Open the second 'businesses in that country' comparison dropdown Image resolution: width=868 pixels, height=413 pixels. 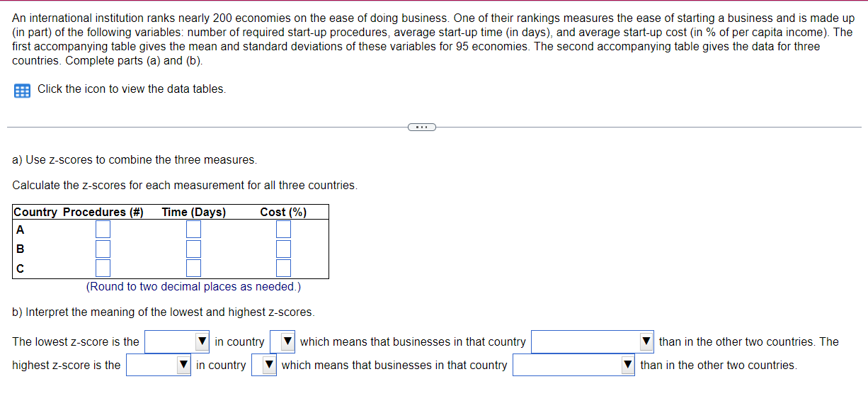573,365
